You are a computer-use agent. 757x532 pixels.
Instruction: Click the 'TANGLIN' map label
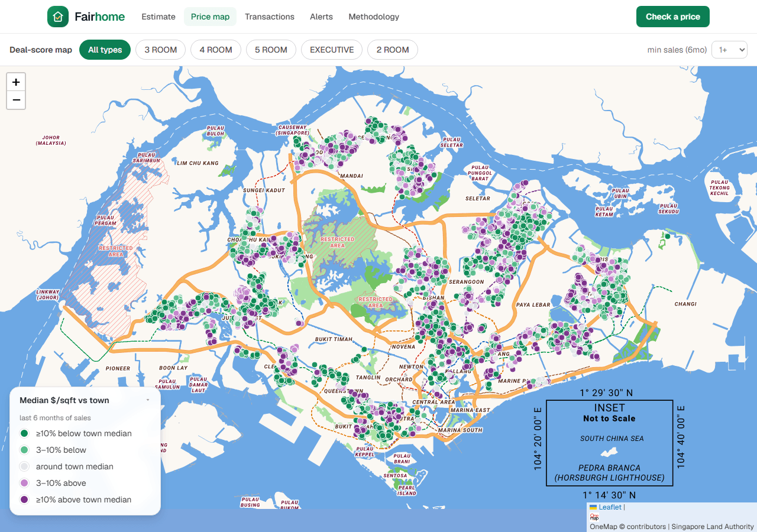(368, 377)
